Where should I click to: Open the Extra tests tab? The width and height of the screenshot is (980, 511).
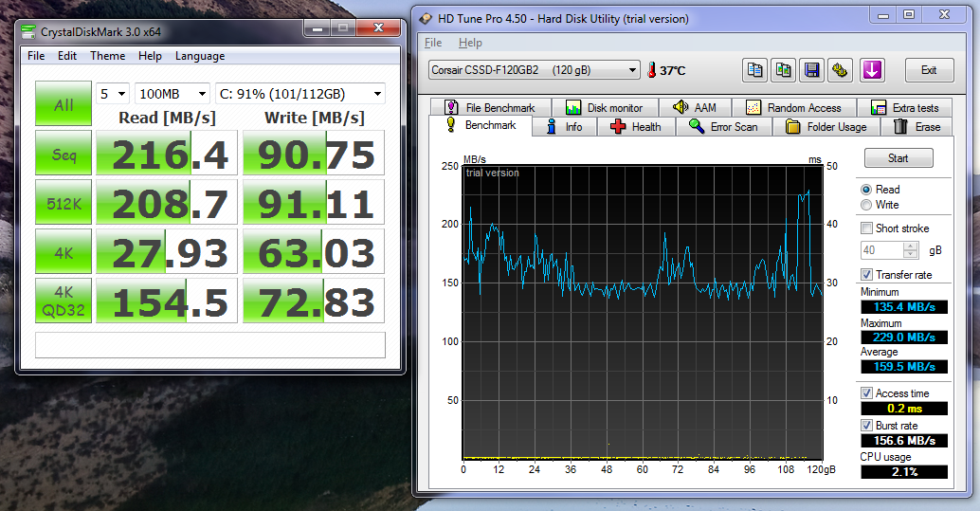point(905,107)
